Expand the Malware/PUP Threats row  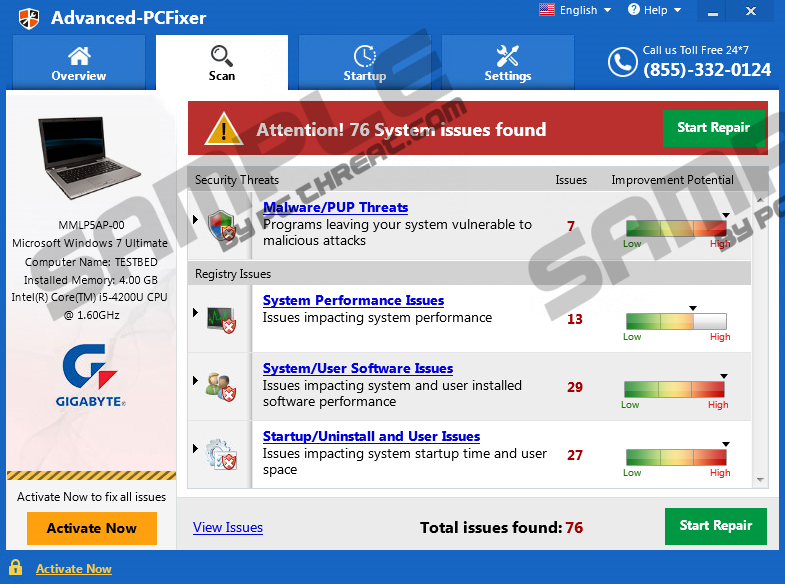click(x=196, y=219)
